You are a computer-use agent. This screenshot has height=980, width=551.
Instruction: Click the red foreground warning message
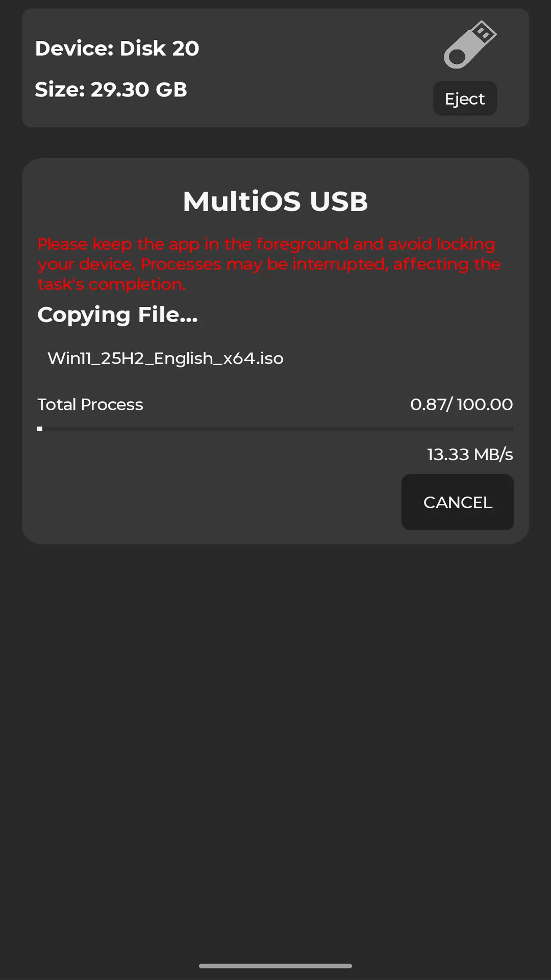click(269, 264)
